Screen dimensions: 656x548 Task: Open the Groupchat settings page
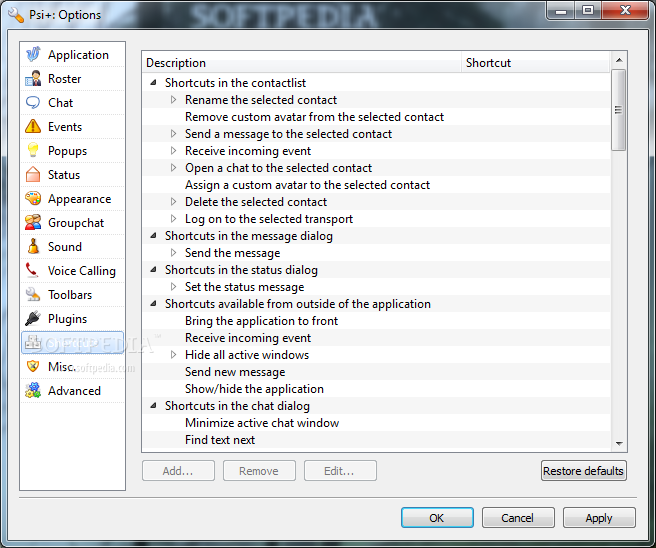(73, 223)
